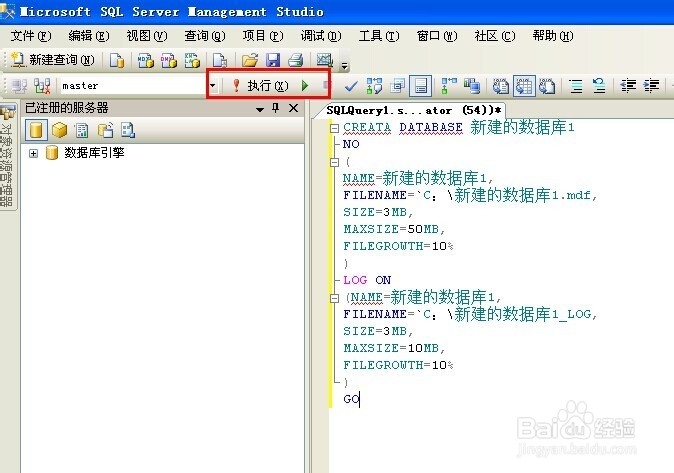Select Analysis Services cube icon in Registered Servers
This screenshot has height=473, width=674.
[x=59, y=130]
